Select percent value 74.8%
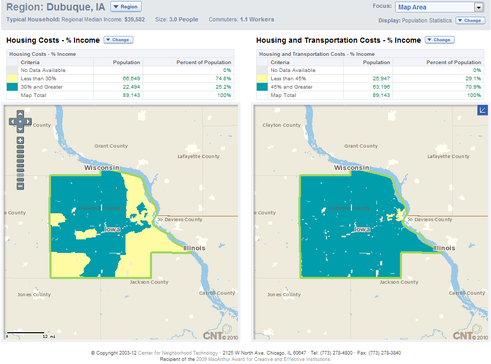The height and width of the screenshot is (364, 491). tap(223, 79)
